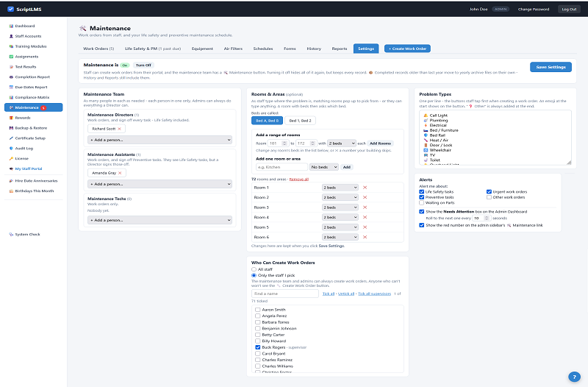Select the All staff radio option
The height and width of the screenshot is (387, 588).
pyautogui.click(x=254, y=269)
